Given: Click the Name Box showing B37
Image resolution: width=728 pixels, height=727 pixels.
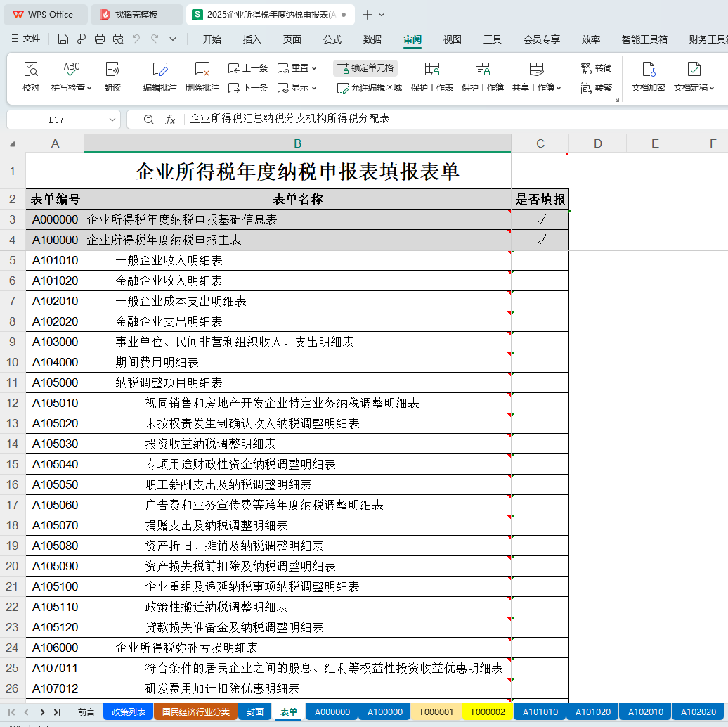Looking at the screenshot, I should [57, 120].
